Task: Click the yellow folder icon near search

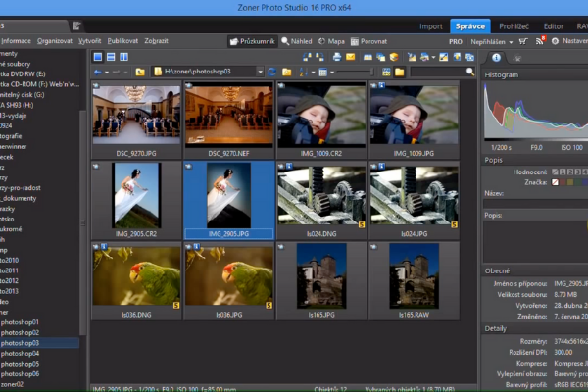Action: pyautogui.click(x=400, y=72)
